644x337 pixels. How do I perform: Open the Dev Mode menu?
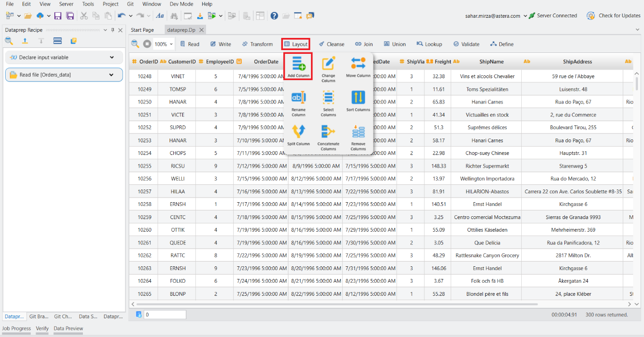pyautogui.click(x=181, y=4)
